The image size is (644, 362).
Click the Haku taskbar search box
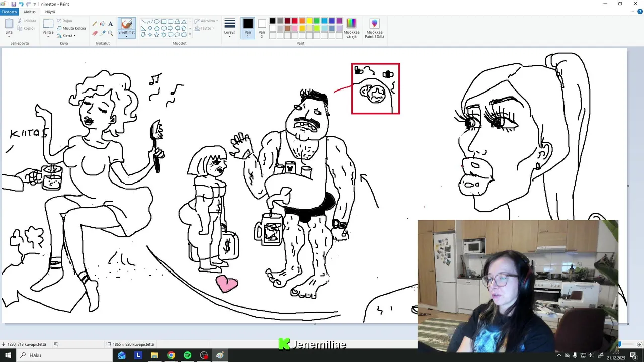(64, 355)
